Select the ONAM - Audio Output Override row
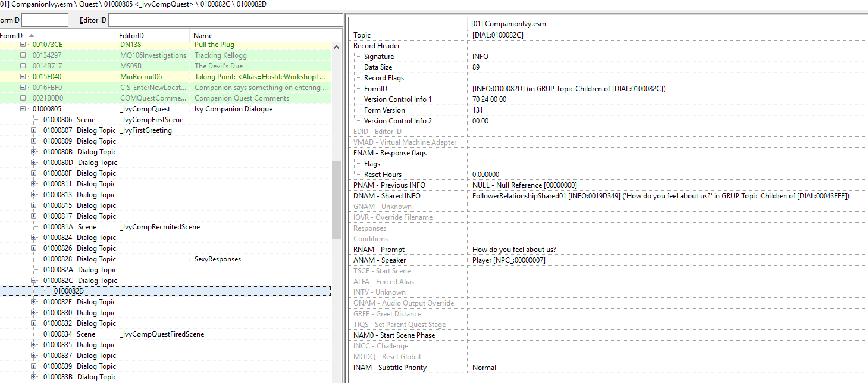Screen dimensions: 868x383 608,303
